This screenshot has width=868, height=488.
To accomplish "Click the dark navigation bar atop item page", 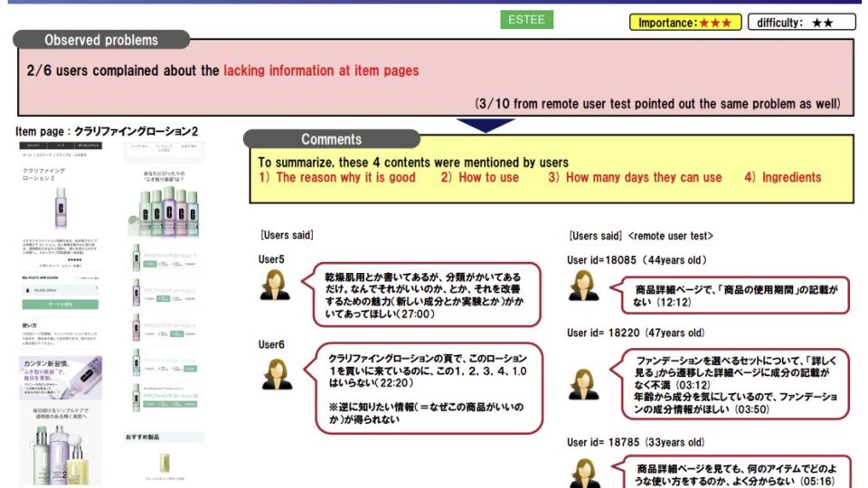I will click(x=61, y=145).
